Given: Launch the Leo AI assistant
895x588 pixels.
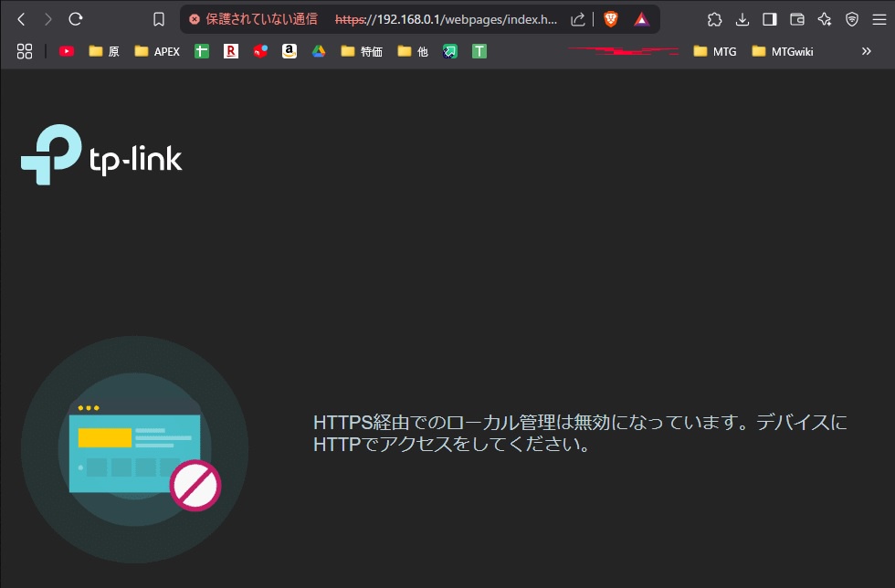Looking at the screenshot, I should point(824,19).
